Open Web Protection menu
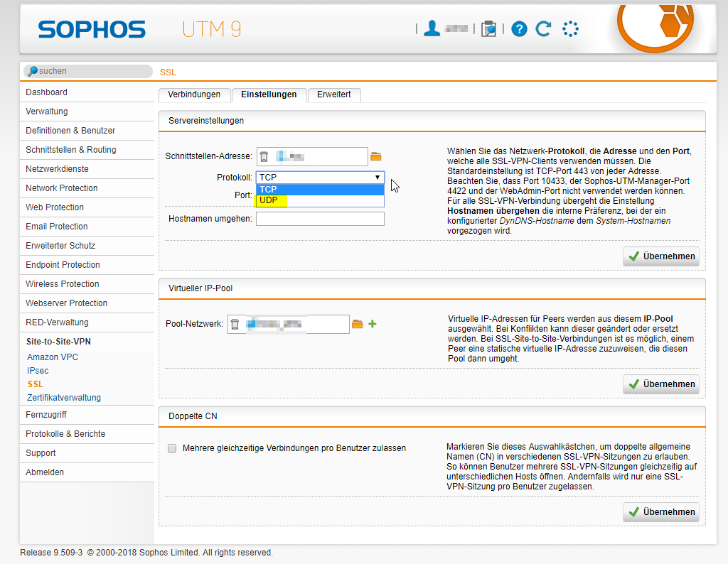Screen dimensions: 728x564 87,207
